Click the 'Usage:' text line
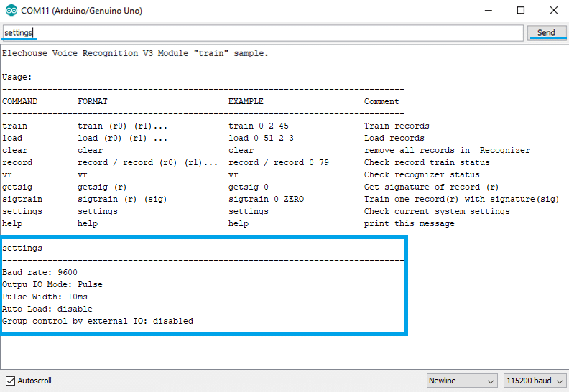 [17, 78]
